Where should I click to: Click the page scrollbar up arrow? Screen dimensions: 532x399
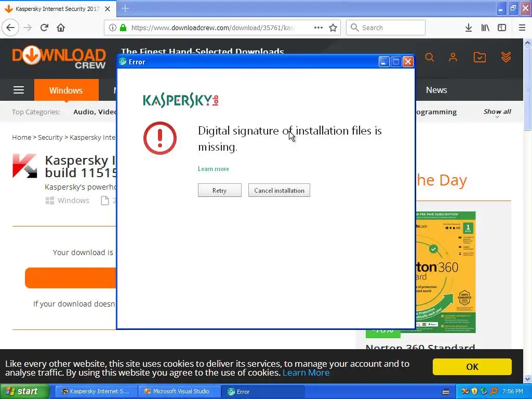pyautogui.click(x=527, y=43)
